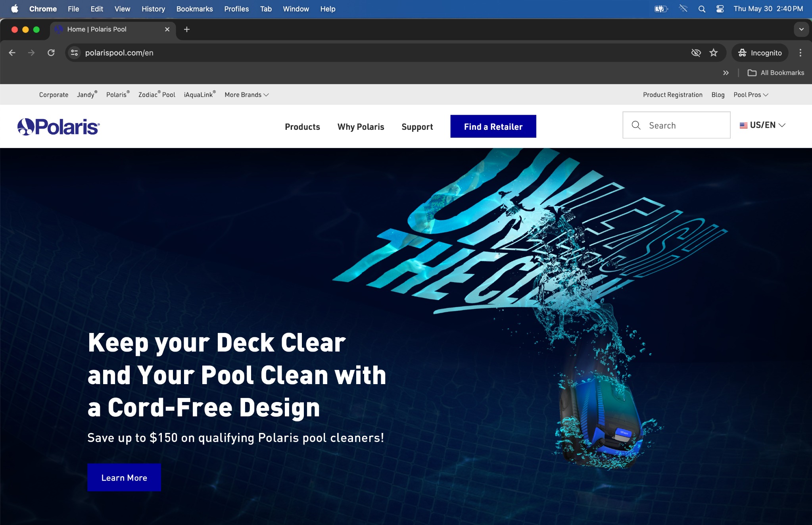Viewport: 812px width, 525px height.
Task: Click the Wi-Fi off icon in menu bar
Action: (683, 9)
